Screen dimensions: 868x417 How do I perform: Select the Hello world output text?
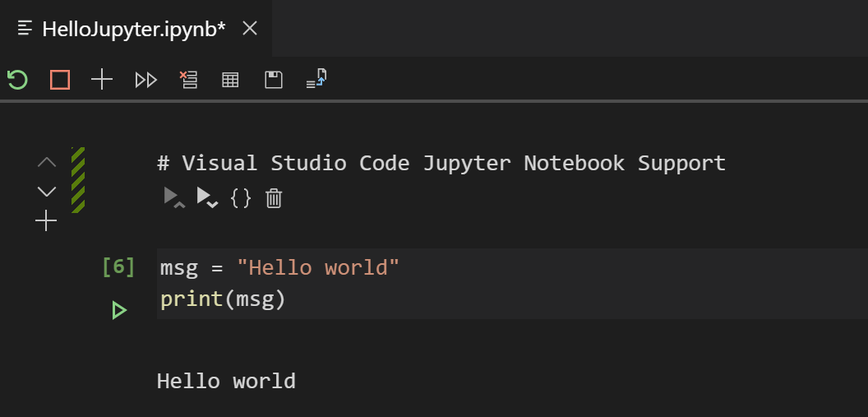click(226, 381)
